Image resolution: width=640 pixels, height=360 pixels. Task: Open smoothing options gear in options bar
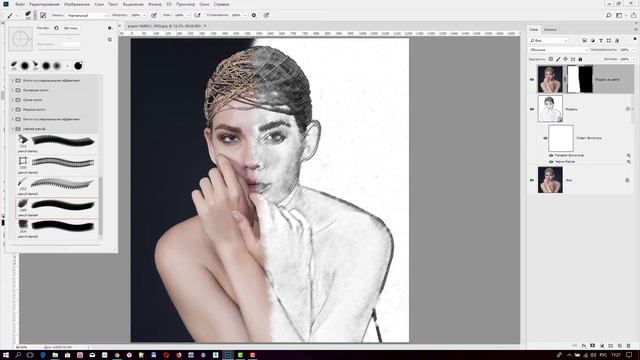click(x=254, y=15)
